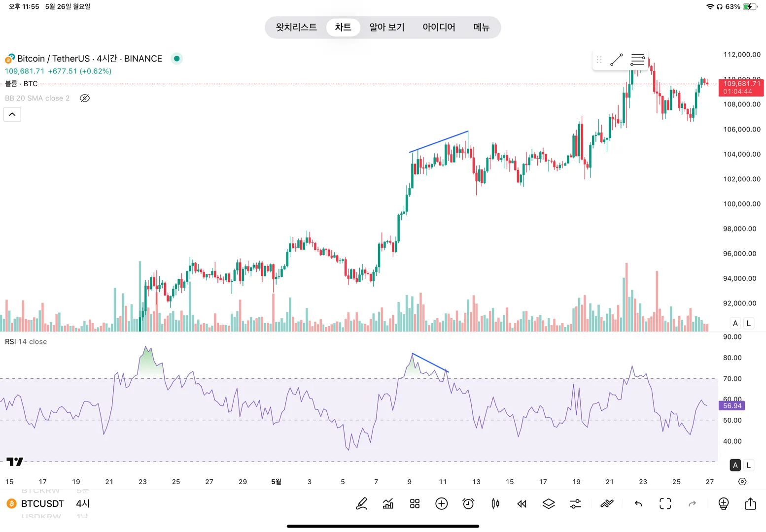Screen dimensions: 766x532
Task: Go to the 아이디어 tab
Action: tap(439, 27)
